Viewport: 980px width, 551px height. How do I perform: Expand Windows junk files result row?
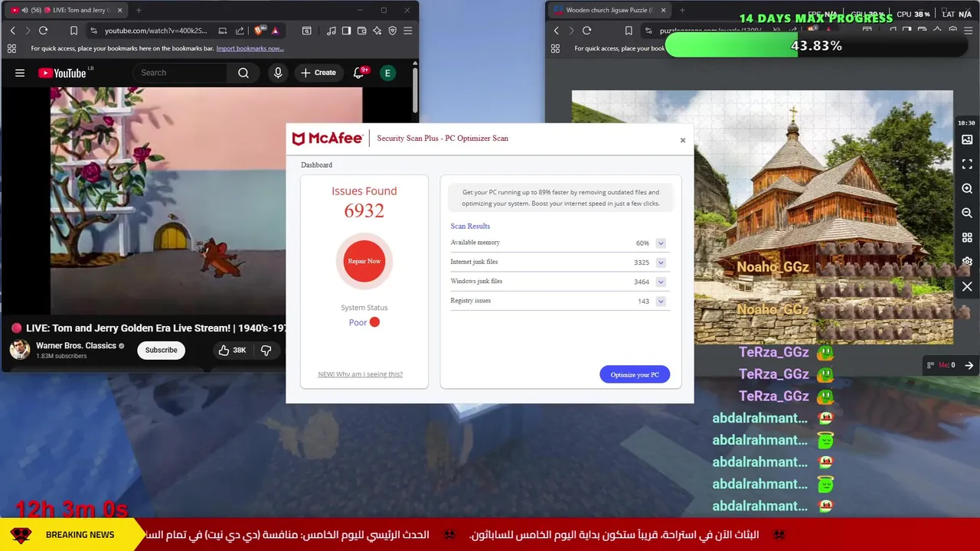pos(660,282)
